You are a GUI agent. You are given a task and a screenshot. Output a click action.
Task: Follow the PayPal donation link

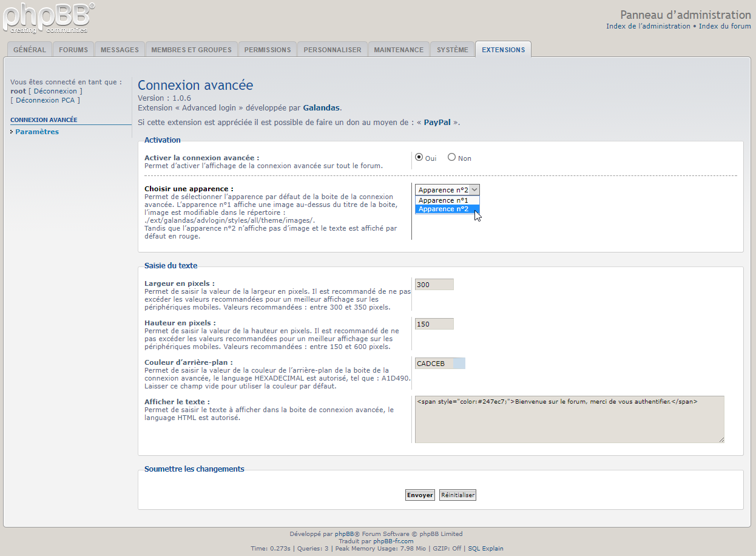coord(437,122)
